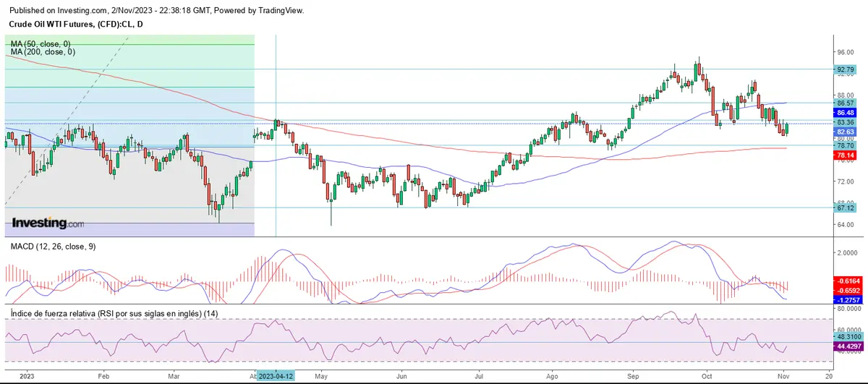Viewport: 868px width, 384px height.
Task: Click the 78.70 price level tag
Action: pyautogui.click(x=846, y=145)
